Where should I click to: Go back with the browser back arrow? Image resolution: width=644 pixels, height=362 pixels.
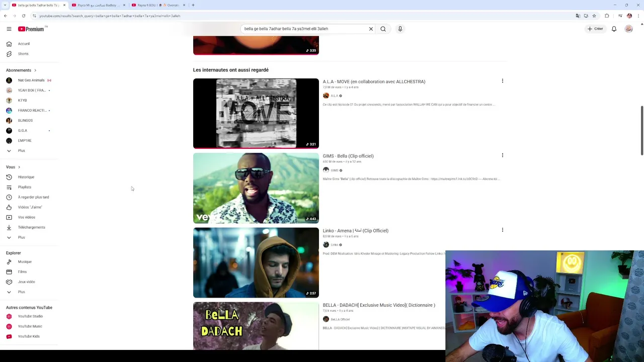click(5, 16)
